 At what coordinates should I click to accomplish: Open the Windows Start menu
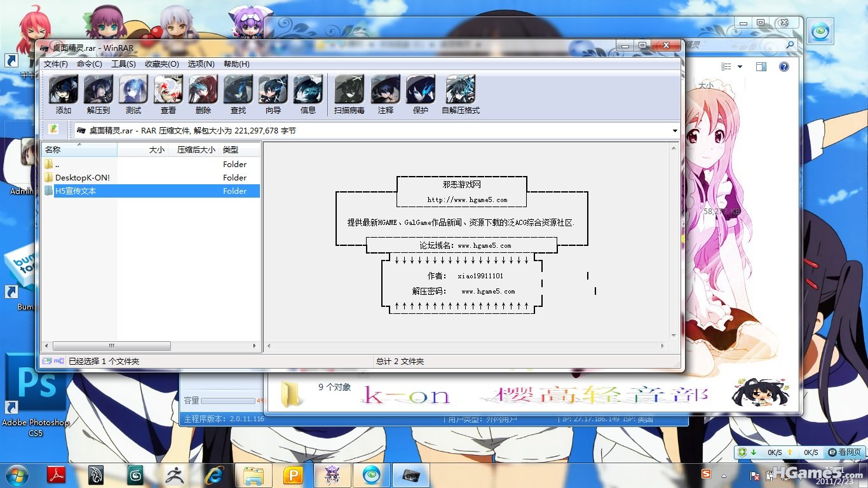16,475
